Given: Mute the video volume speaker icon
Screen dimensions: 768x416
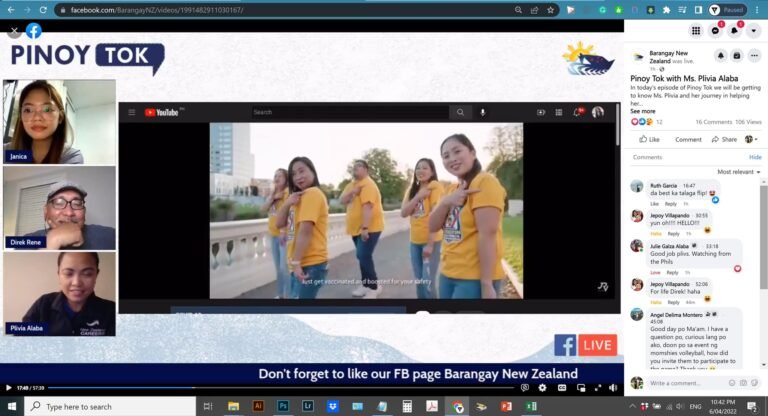Looking at the screenshot, I should 613,388.
